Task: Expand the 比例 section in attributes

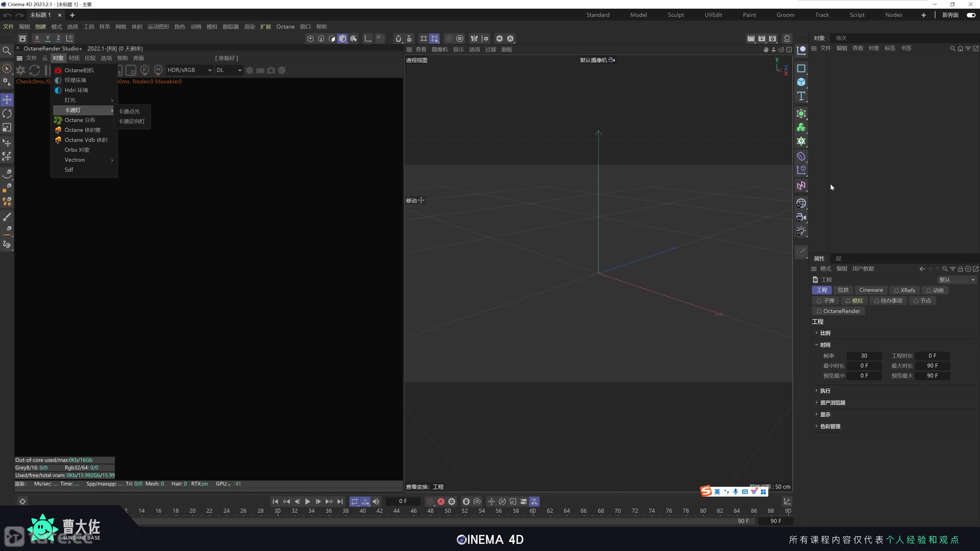Action: tap(825, 333)
